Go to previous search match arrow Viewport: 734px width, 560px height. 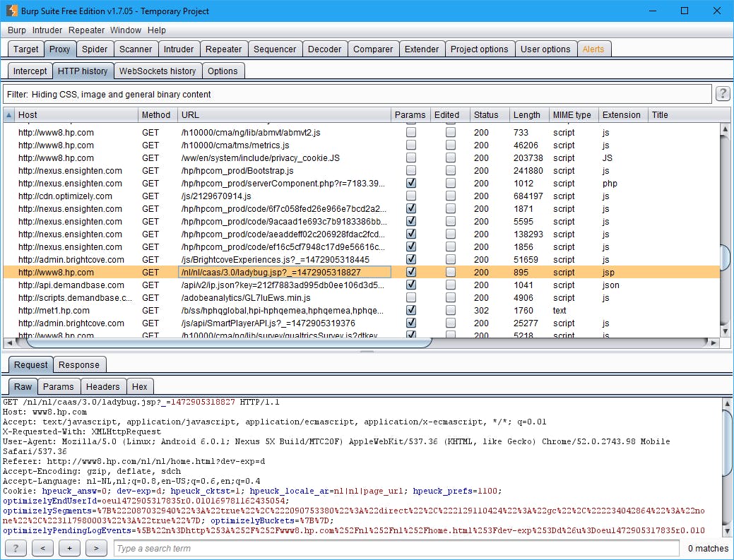[x=42, y=549]
